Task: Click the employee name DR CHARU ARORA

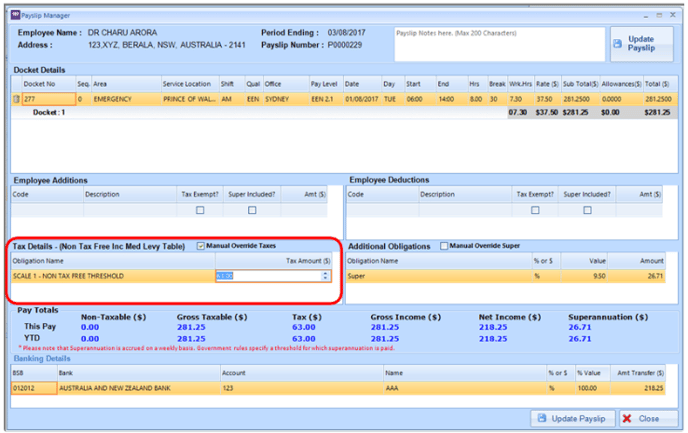Action: (x=122, y=32)
